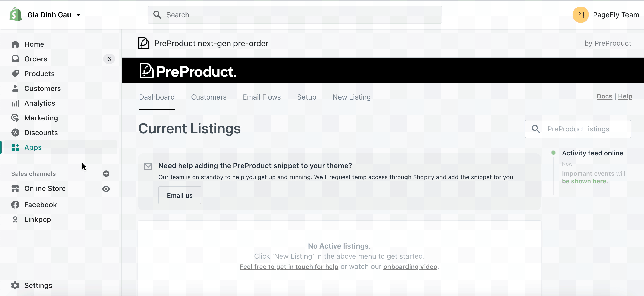Click the PreProduct app icon in header
The height and width of the screenshot is (296, 644).
[x=144, y=43]
